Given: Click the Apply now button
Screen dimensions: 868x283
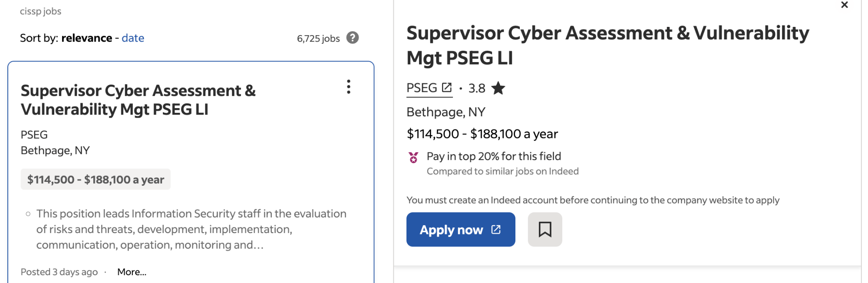Looking at the screenshot, I should point(461,229).
